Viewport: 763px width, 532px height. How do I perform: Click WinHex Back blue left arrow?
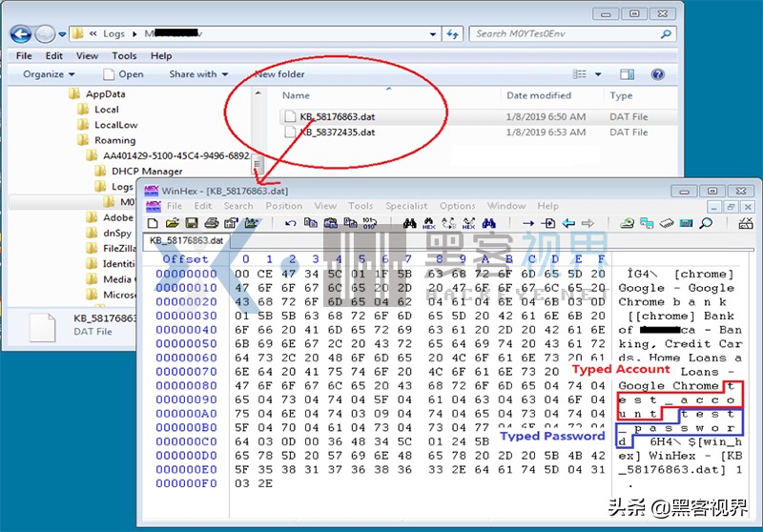pyautogui.click(x=568, y=223)
